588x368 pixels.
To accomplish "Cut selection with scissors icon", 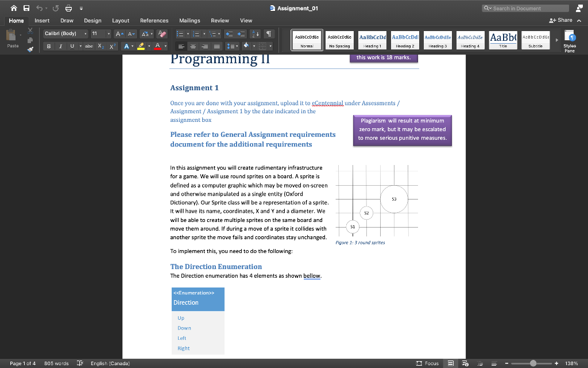I will click(x=30, y=31).
